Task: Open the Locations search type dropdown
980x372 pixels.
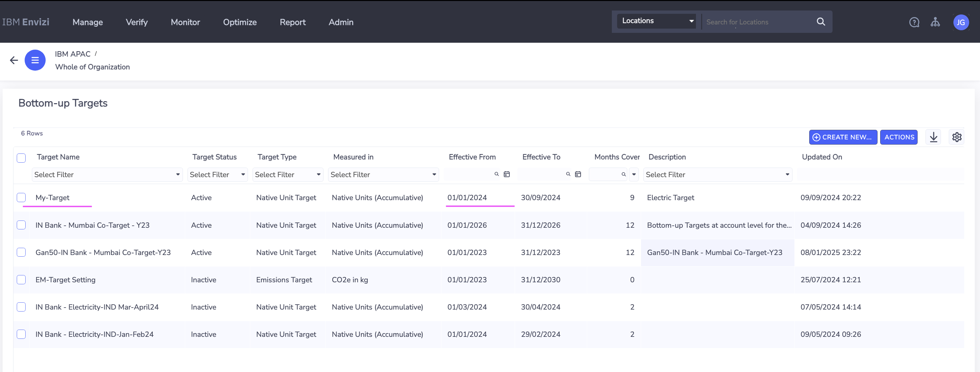Action: (x=656, y=21)
